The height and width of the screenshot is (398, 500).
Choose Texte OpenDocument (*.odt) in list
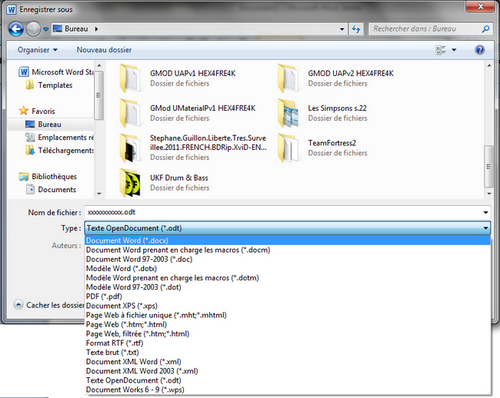click(x=287, y=380)
